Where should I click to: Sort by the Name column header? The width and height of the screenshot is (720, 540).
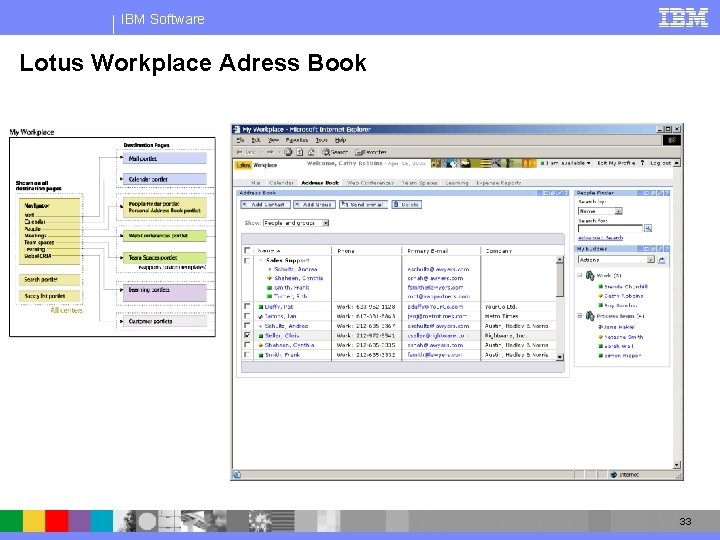click(269, 251)
